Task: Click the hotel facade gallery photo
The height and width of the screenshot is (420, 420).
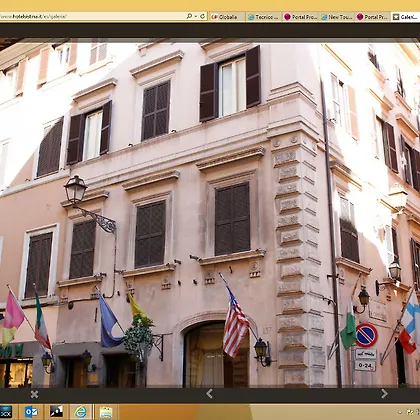Action: coord(210,213)
